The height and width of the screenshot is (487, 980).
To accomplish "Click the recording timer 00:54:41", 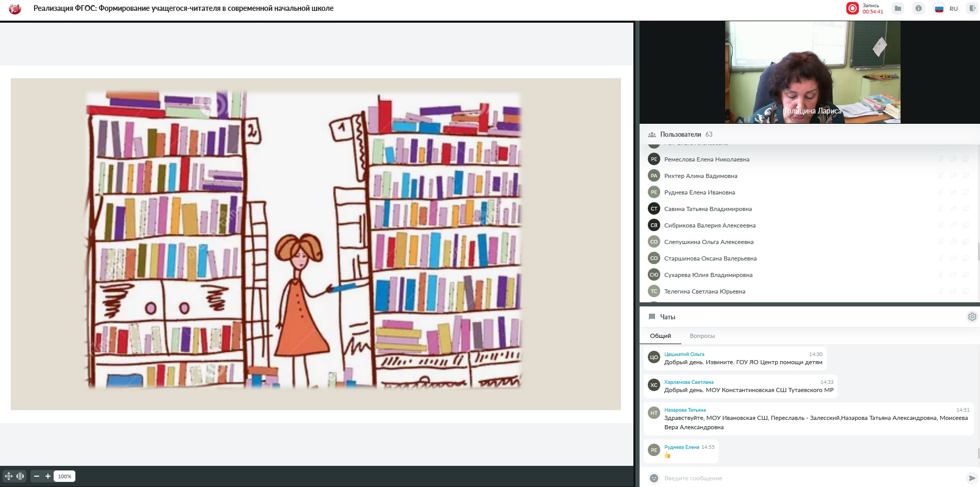I will (x=873, y=11).
